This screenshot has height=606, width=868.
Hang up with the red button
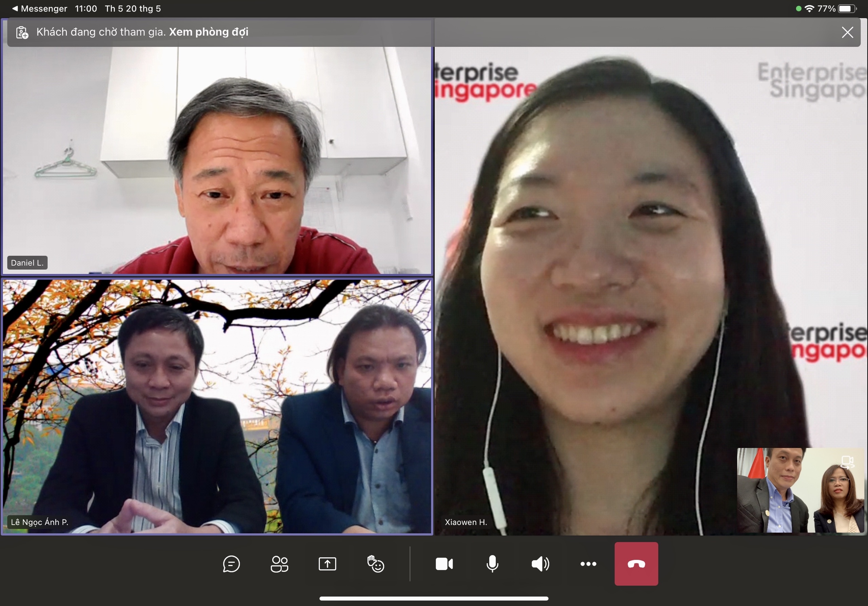[x=636, y=564]
